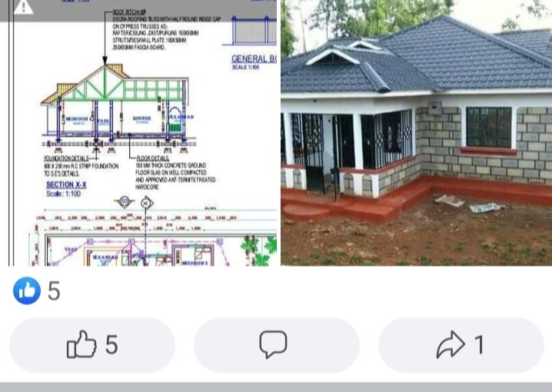The height and width of the screenshot is (392, 552).
Task: Click the like count 5 inside button
Action: 111,345
